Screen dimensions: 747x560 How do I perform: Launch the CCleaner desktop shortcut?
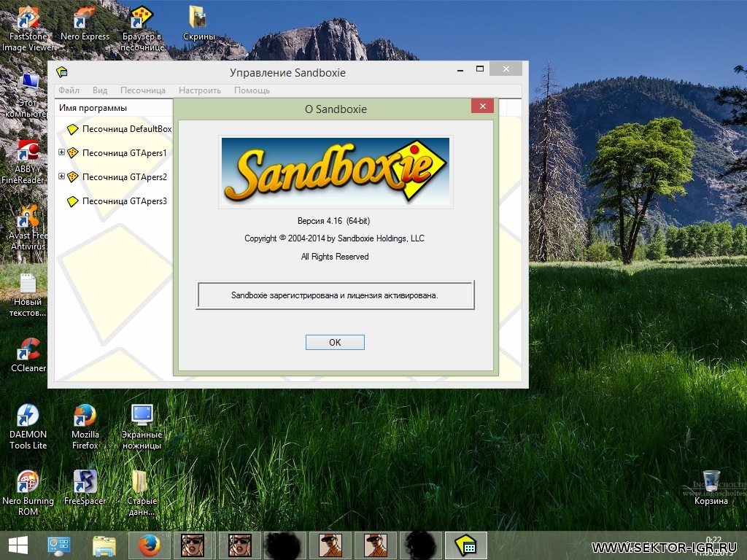coord(28,355)
